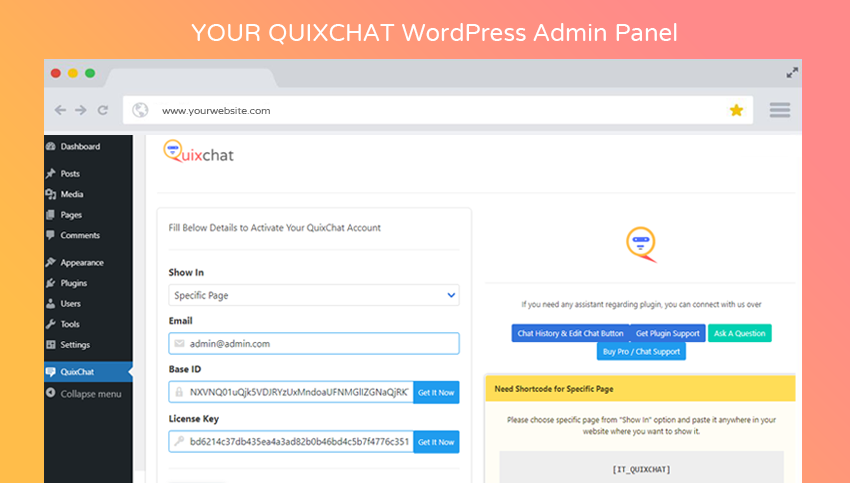Click the Pages icon in sidebar

click(50, 215)
